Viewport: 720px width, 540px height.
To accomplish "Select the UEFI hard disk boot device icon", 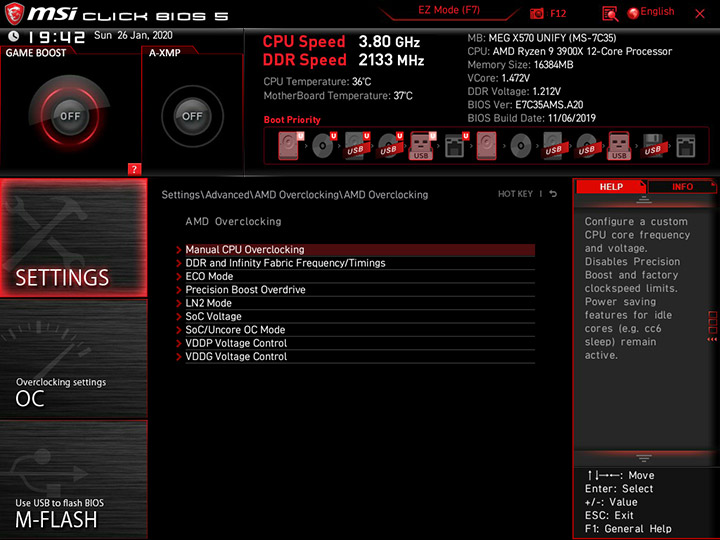I will point(291,146).
